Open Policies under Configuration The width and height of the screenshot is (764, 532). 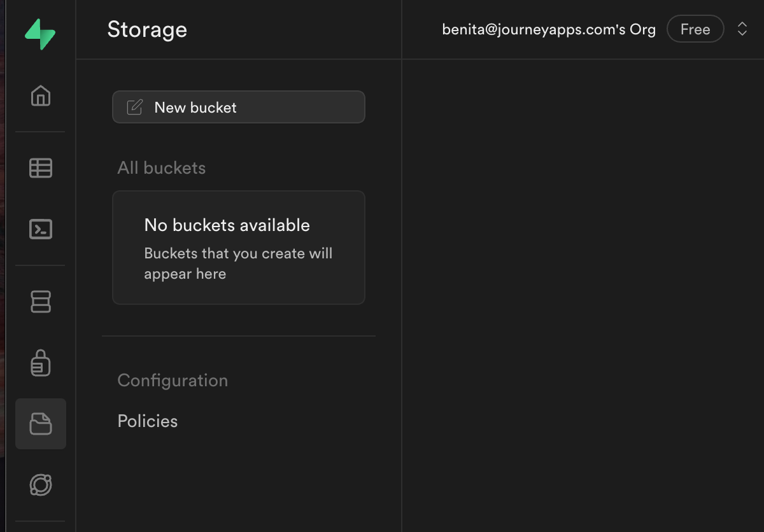(148, 421)
